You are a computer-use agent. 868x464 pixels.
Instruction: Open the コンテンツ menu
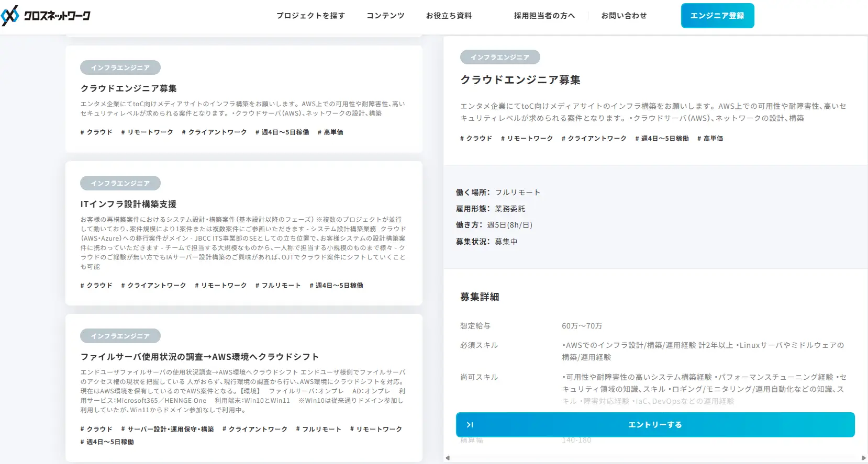[385, 16]
